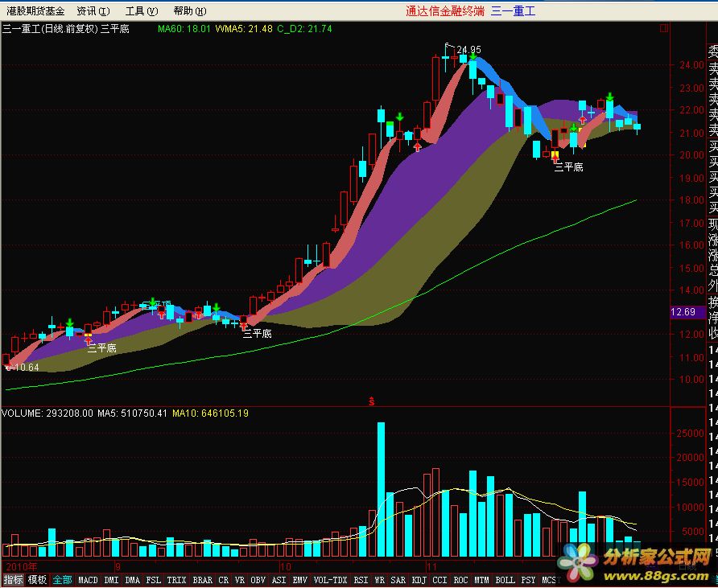The image size is (718, 588).
Task: Click the 24.95 high price label
Action: [468, 49]
